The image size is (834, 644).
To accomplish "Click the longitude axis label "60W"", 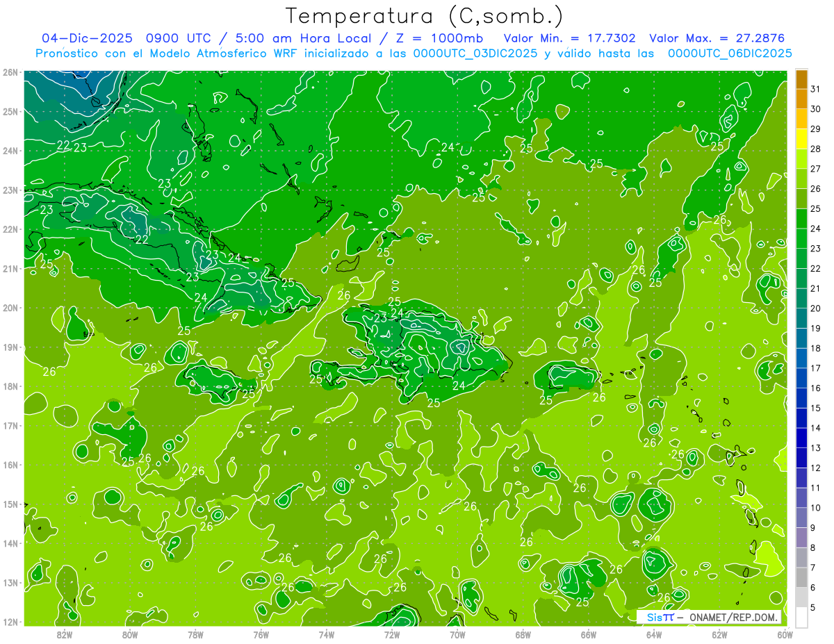I will (785, 634).
